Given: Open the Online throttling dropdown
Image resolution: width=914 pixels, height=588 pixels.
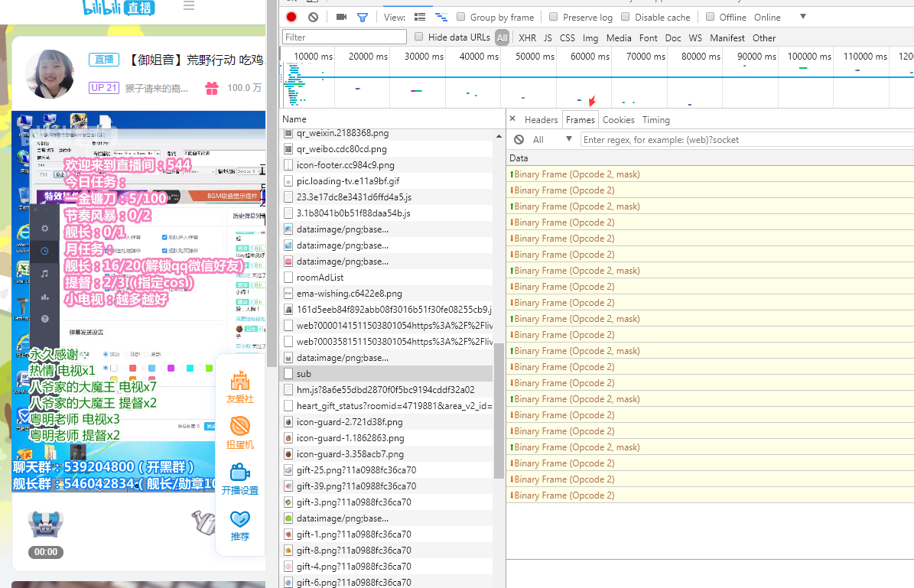Looking at the screenshot, I should [x=802, y=17].
